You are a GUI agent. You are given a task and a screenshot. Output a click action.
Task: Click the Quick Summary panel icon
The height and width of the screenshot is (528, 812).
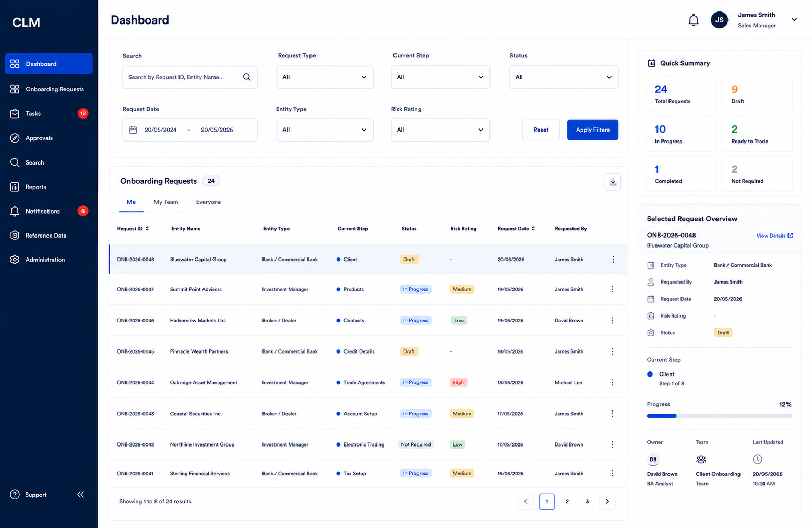tap(652, 63)
